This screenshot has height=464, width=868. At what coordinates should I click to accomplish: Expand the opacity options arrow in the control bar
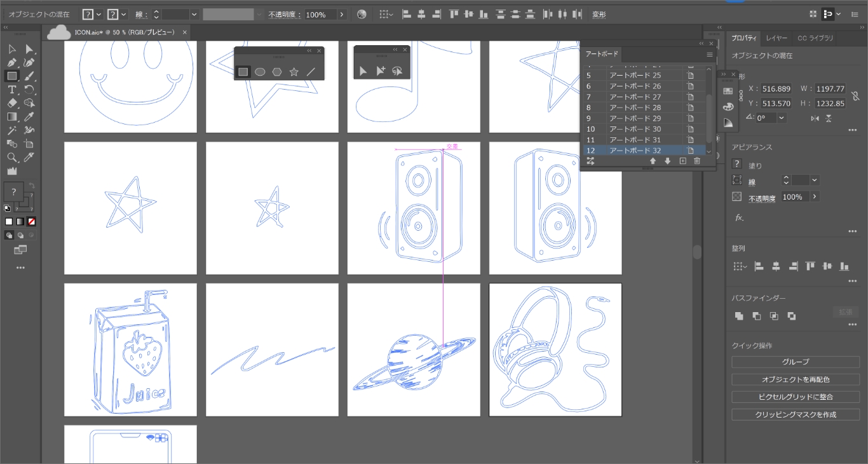tap(342, 14)
